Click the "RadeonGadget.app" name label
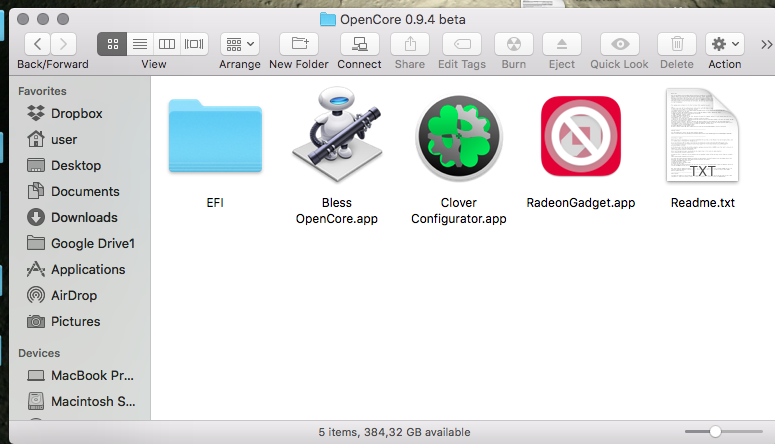The height and width of the screenshot is (444, 775). (581, 203)
